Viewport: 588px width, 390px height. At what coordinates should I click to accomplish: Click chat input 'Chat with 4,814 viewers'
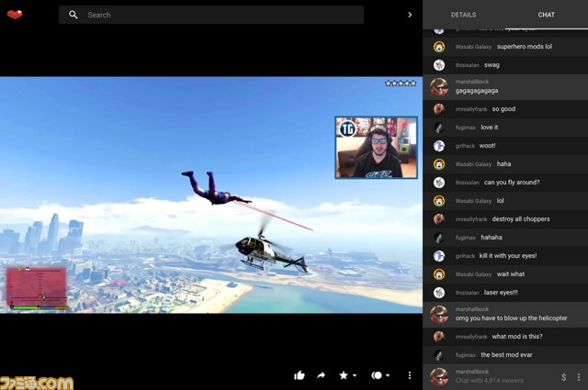click(x=489, y=380)
